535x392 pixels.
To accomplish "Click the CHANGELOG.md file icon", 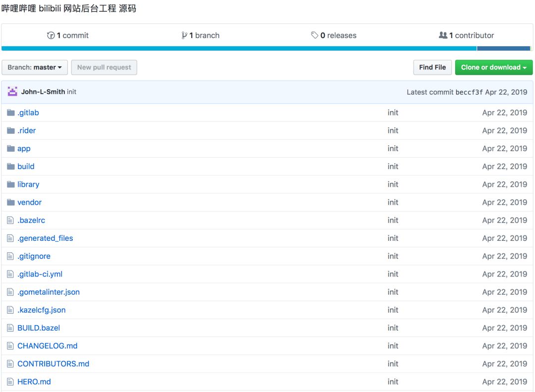I will coord(10,346).
